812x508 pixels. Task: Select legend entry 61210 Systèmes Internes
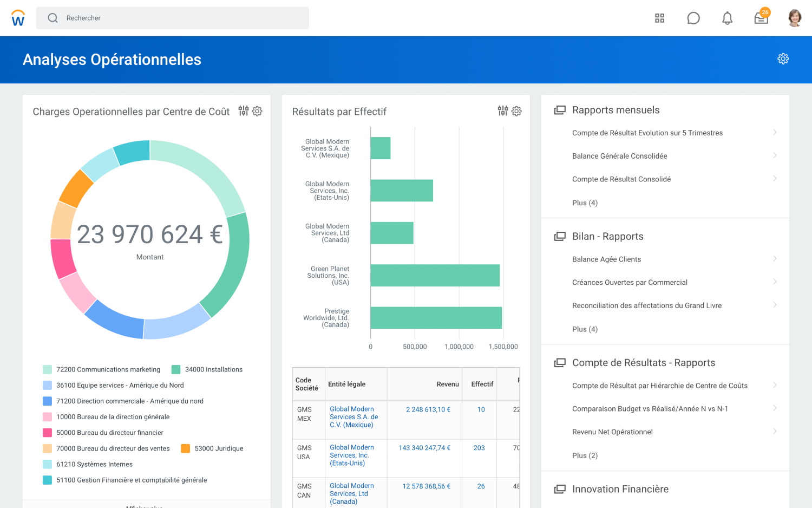click(x=88, y=464)
